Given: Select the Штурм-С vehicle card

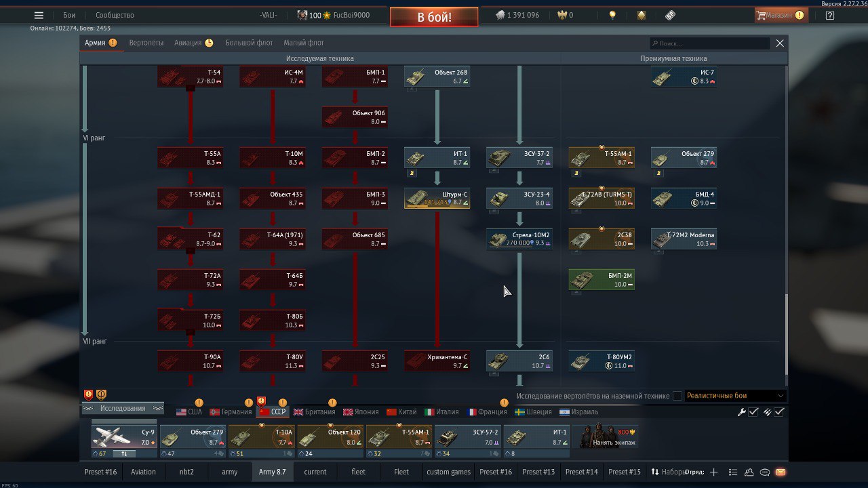Looking at the screenshot, I should [x=437, y=198].
